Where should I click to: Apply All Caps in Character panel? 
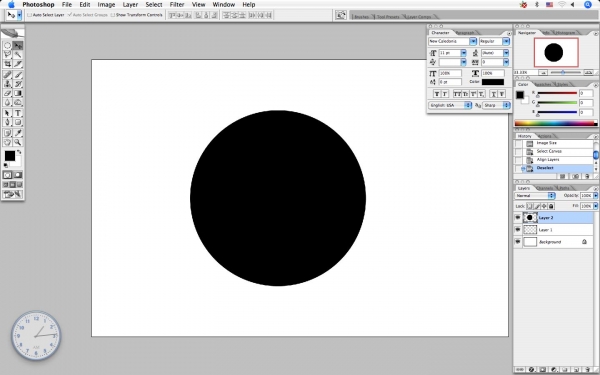point(457,94)
